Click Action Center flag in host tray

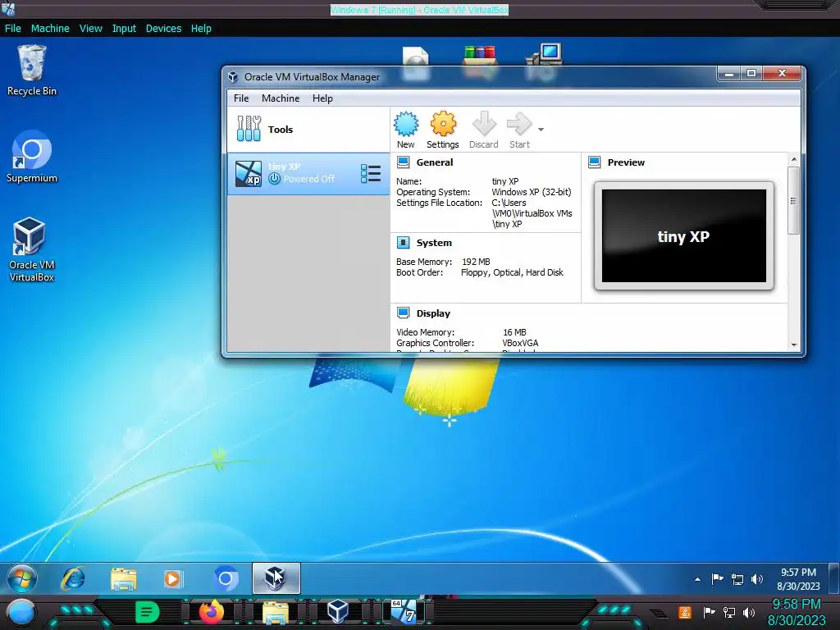(710, 612)
